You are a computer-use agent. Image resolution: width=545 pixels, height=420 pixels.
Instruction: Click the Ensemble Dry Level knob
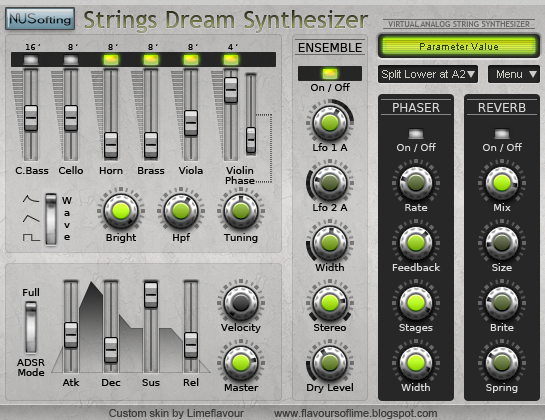pos(330,363)
